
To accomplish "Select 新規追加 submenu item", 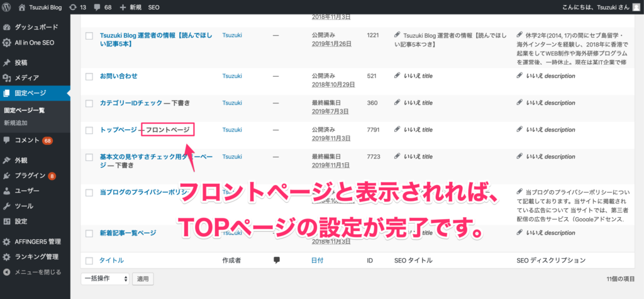I will coord(16,122).
